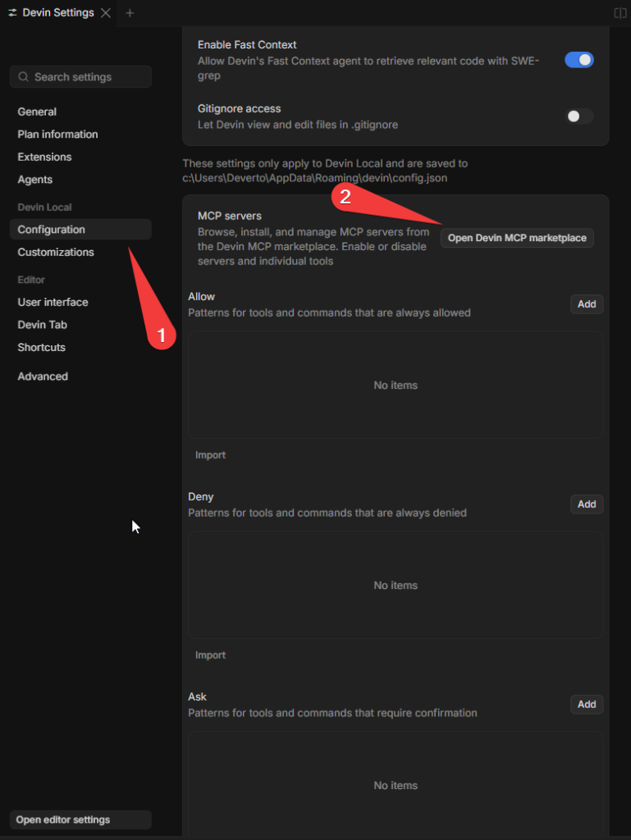Viewport: 631px width, 840px height.
Task: Disable the Enable Fast Context toggle
Action: click(579, 60)
